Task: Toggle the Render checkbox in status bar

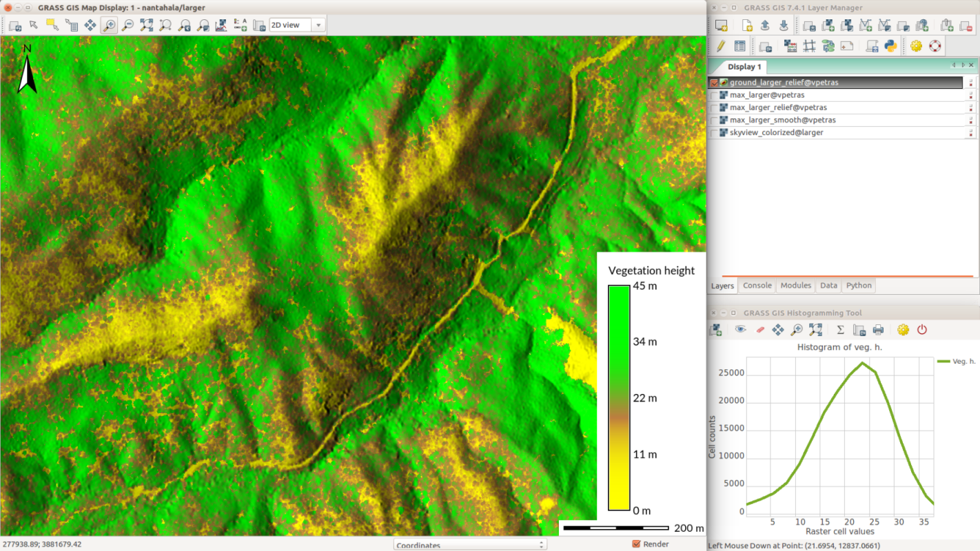Action: pos(636,544)
